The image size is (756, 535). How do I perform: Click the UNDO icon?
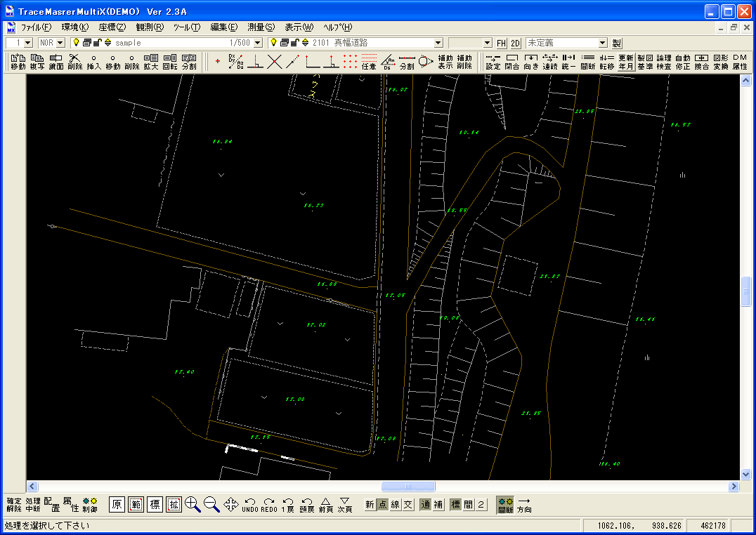pyautogui.click(x=249, y=505)
